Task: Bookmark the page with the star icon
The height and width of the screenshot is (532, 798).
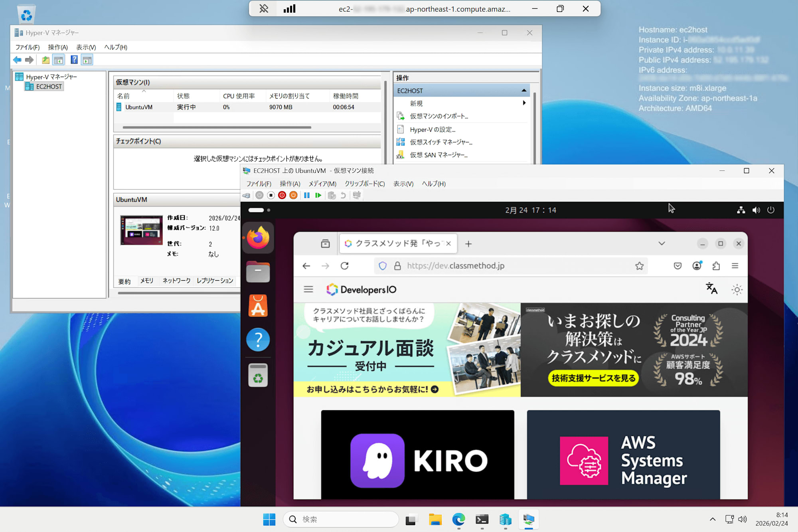Action: (639, 266)
